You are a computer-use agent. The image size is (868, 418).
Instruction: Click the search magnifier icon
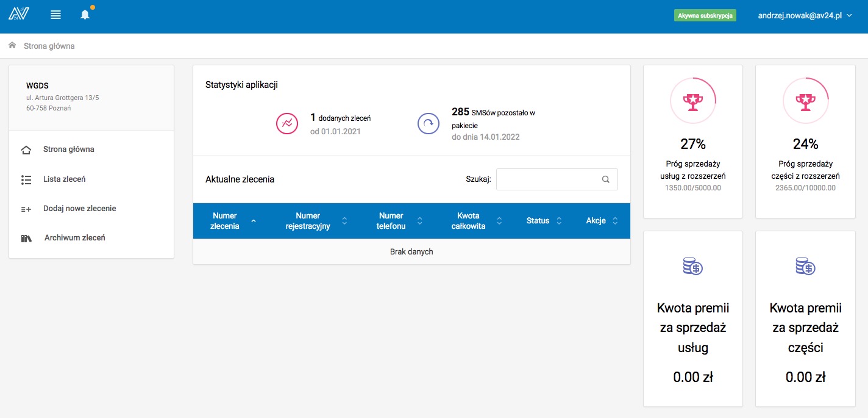click(x=605, y=179)
